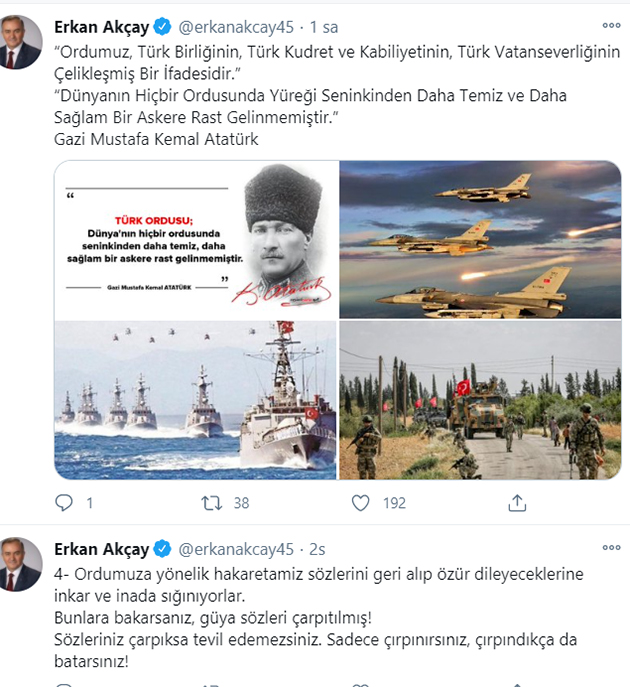This screenshot has height=687, width=630.
Task: Open more options menu on first tweet
Action: [611, 25]
